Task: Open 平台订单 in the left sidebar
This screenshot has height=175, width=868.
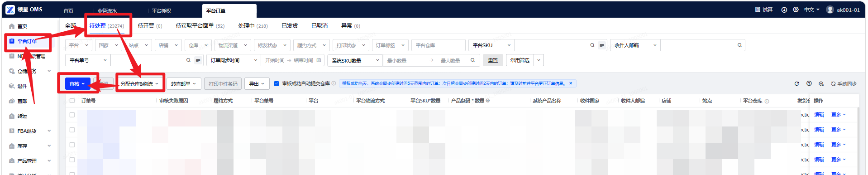Action: coord(27,41)
